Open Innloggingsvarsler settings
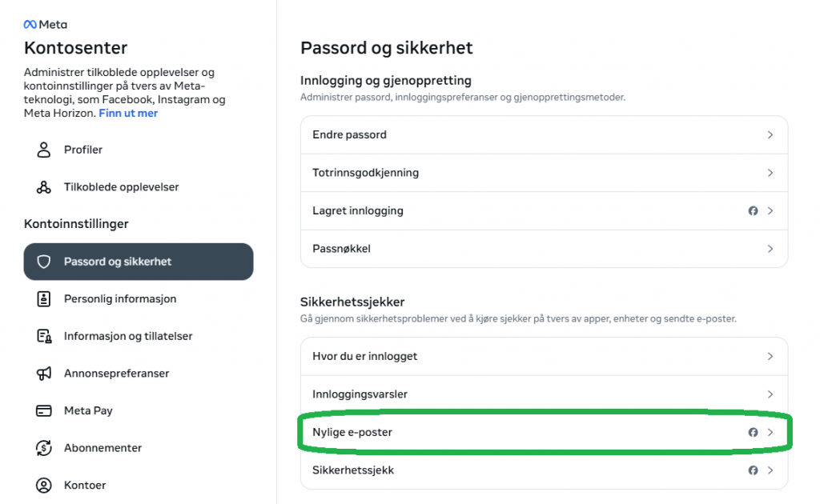The image size is (820, 504). point(544,394)
